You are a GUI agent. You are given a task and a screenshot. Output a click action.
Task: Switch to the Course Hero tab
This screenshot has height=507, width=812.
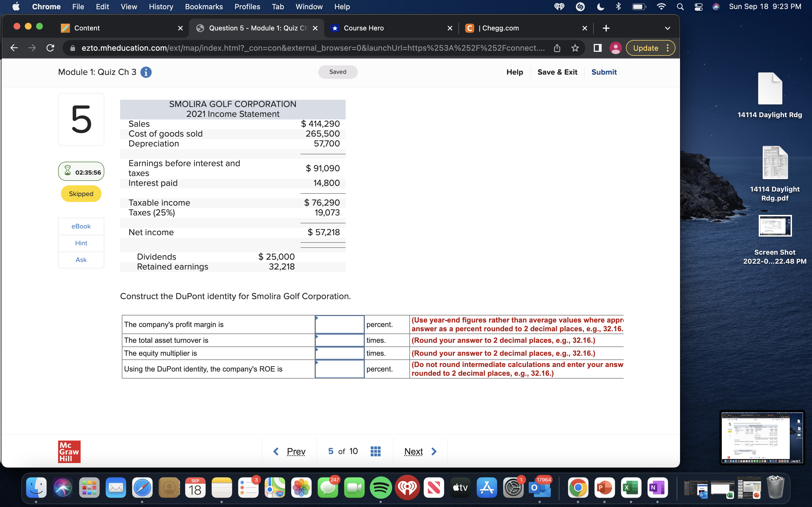364,28
